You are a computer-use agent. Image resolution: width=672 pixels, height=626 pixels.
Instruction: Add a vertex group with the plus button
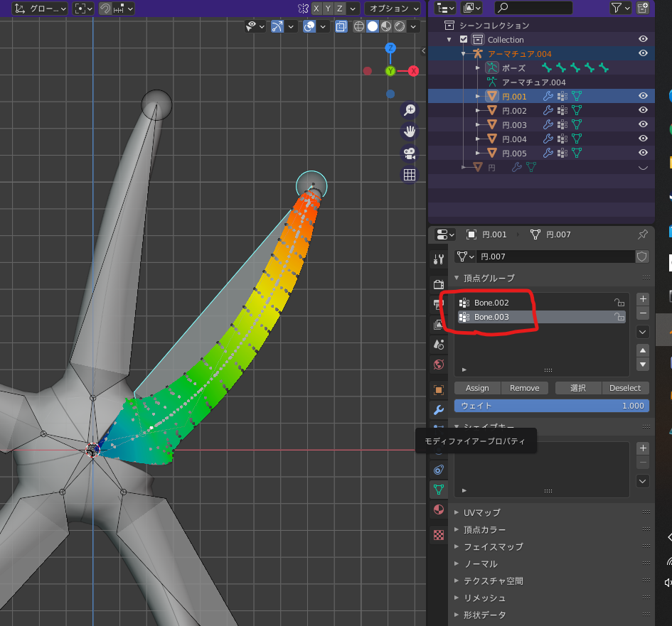point(643,299)
